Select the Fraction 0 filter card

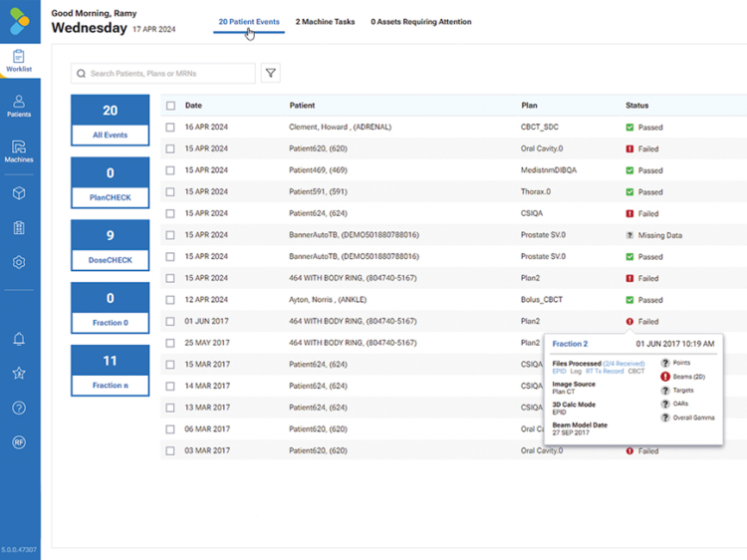110,308
